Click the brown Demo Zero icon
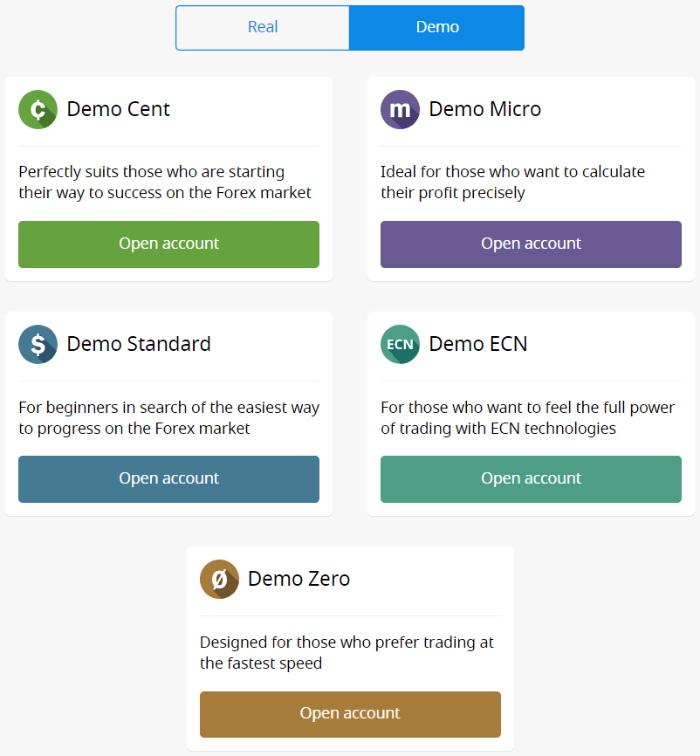The image size is (700, 756). (219, 580)
